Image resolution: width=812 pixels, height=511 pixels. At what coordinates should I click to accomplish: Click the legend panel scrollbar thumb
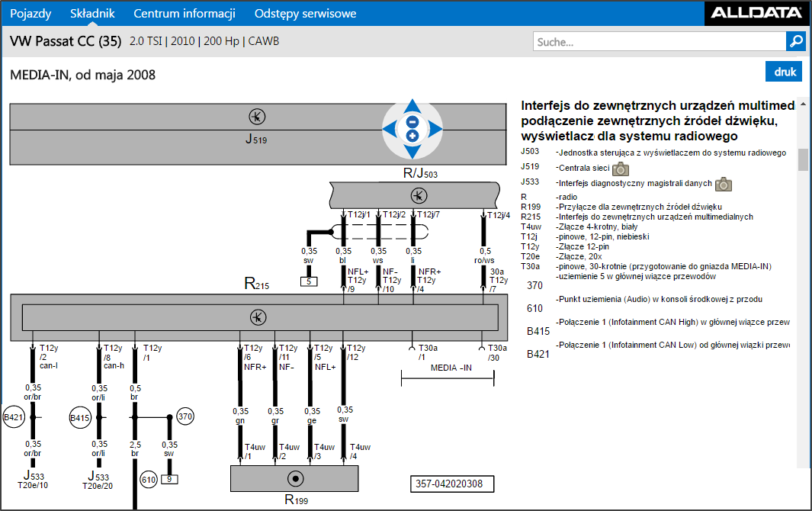pos(803,159)
